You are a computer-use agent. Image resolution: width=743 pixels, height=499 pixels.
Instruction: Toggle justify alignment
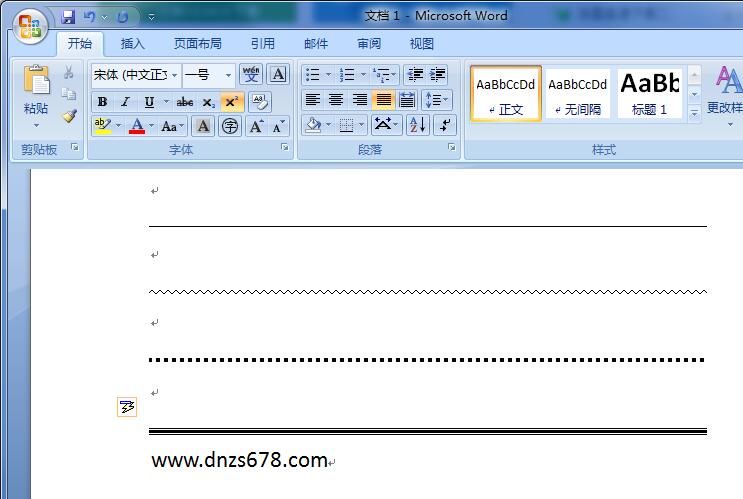click(383, 100)
